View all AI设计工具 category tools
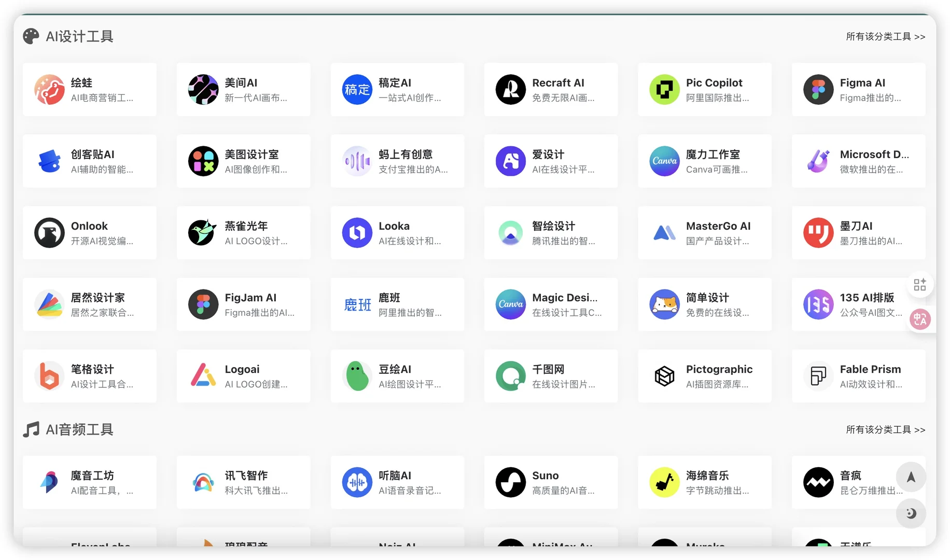 (886, 36)
